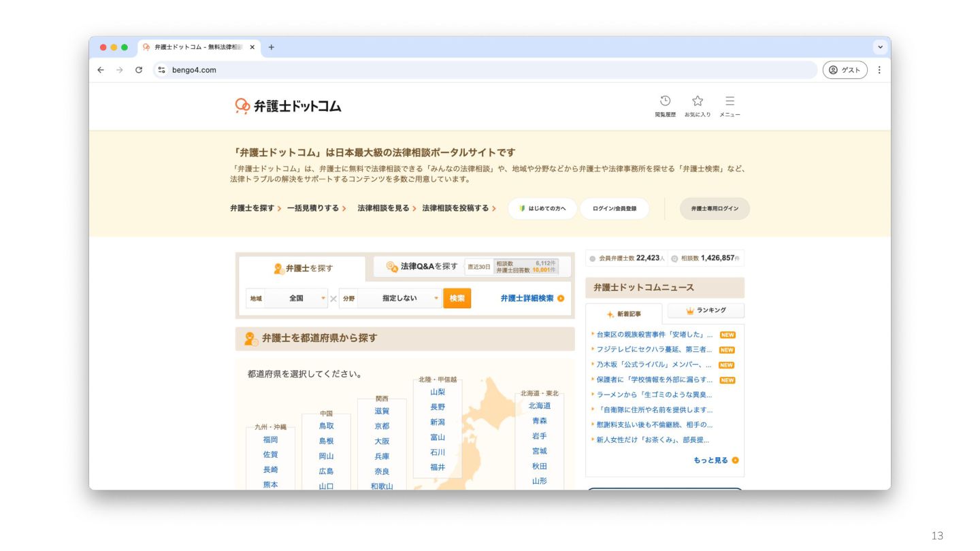Open news article フジテレビにセクハラ蔓延

[654, 350]
